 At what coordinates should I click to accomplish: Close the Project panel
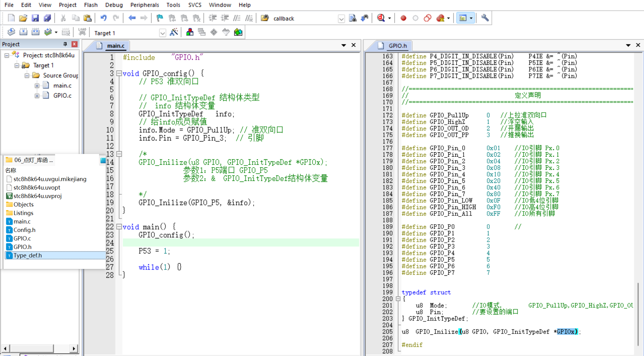75,44
